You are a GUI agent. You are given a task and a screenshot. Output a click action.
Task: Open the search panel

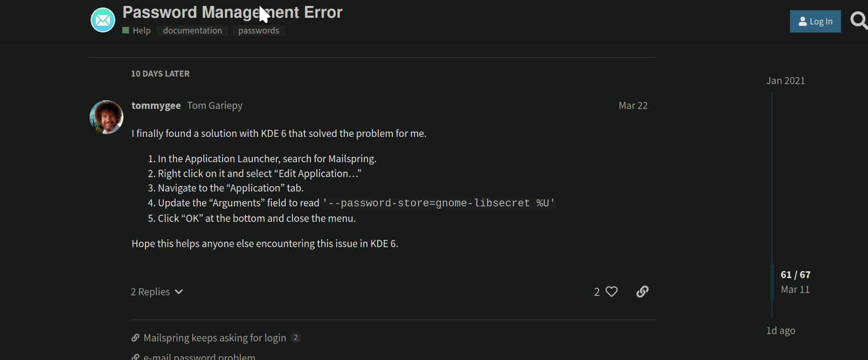tap(859, 20)
